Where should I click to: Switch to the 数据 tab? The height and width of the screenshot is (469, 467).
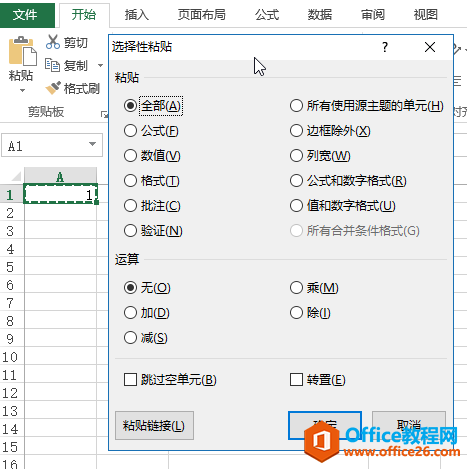pos(320,15)
